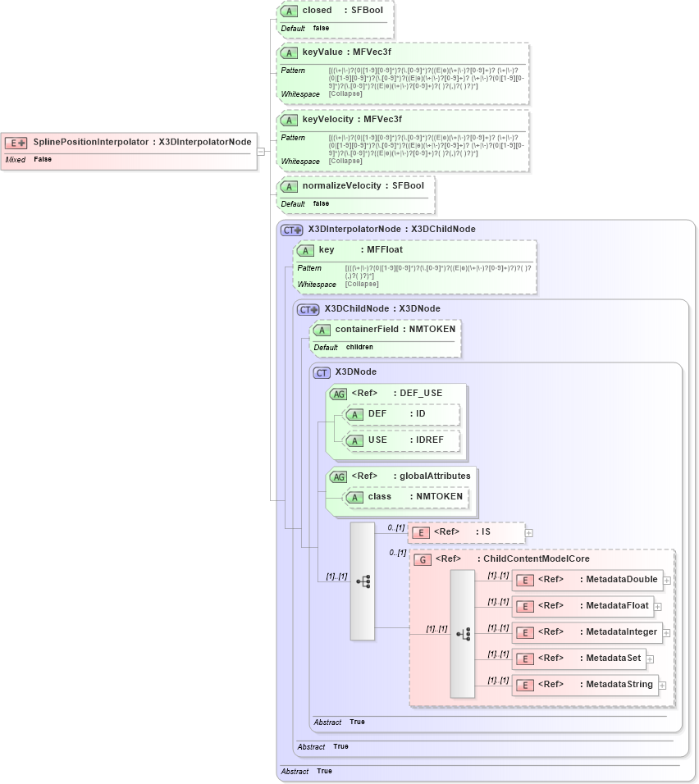Viewport: 699px width, 784px height.
Task: Select the MetadataDouble reference label
Action: [x=597, y=579]
